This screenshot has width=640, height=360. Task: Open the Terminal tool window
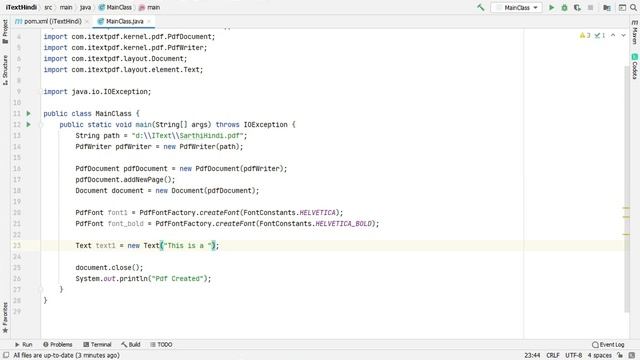97,344
